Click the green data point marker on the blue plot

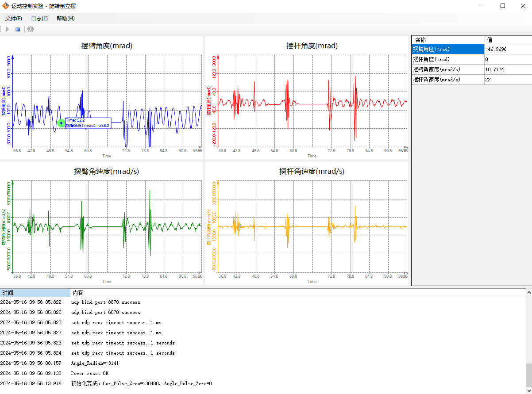[x=61, y=123]
